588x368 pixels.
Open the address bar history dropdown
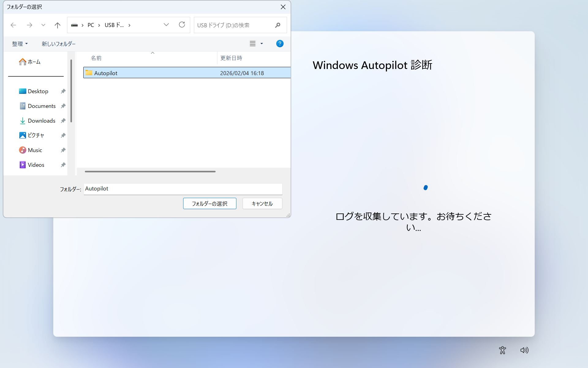(166, 25)
